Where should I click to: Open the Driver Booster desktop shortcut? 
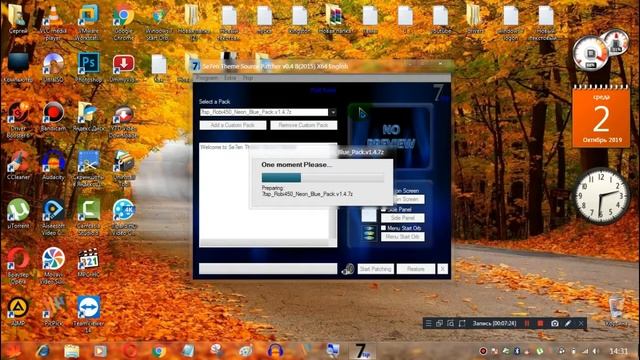coord(18,120)
